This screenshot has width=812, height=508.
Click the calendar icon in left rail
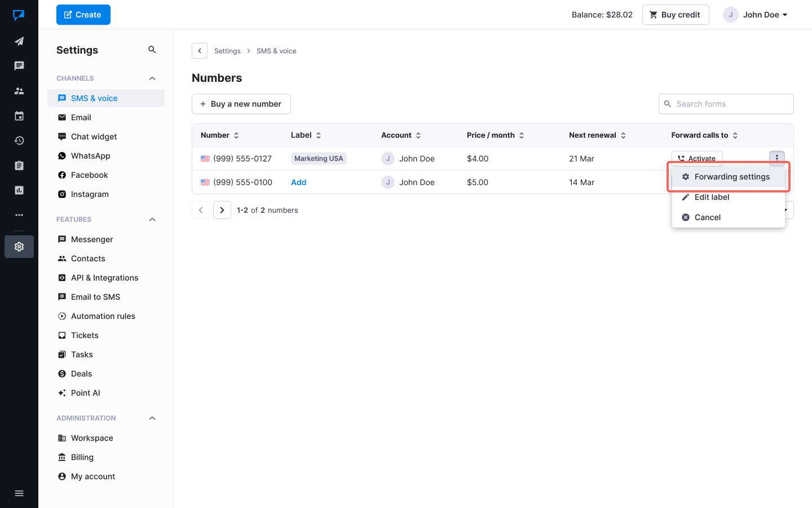[19, 116]
